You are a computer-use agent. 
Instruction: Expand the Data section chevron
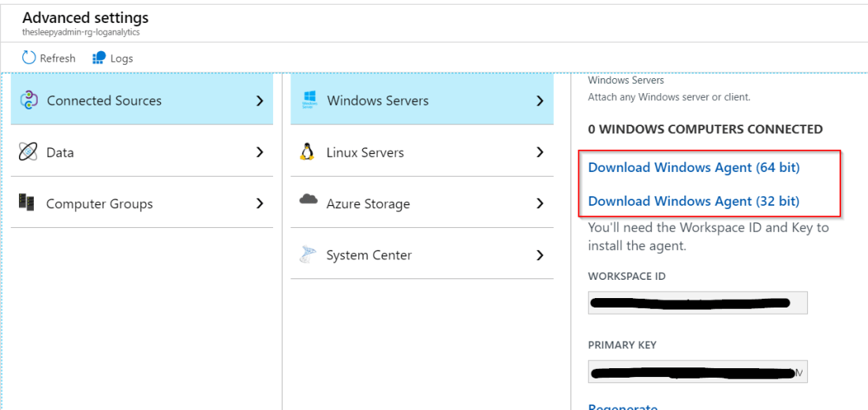point(260,152)
